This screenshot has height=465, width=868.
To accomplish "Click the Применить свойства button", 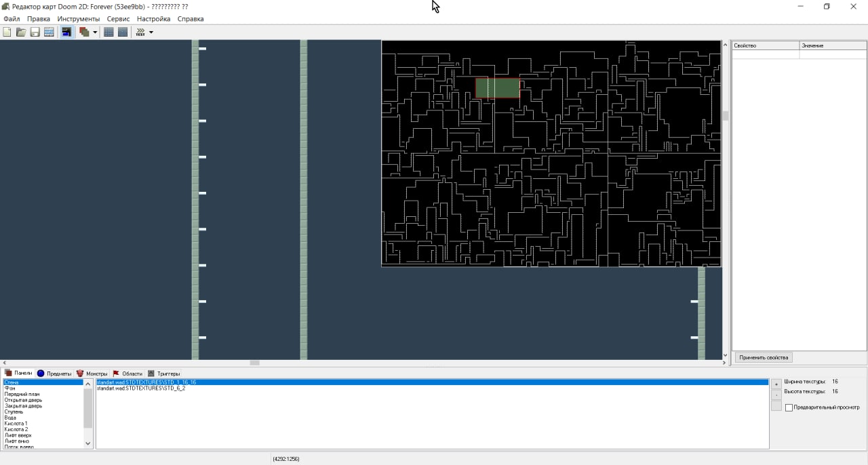I will [x=764, y=357].
